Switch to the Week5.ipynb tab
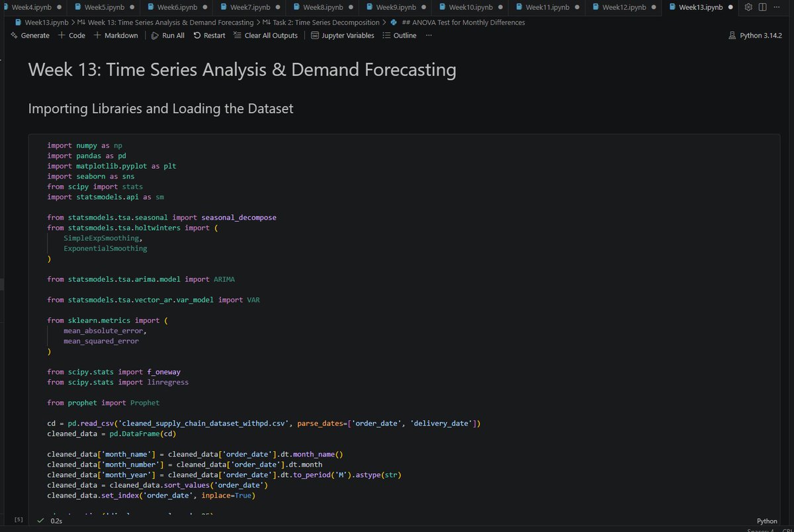The width and height of the screenshot is (794, 532). click(104, 7)
